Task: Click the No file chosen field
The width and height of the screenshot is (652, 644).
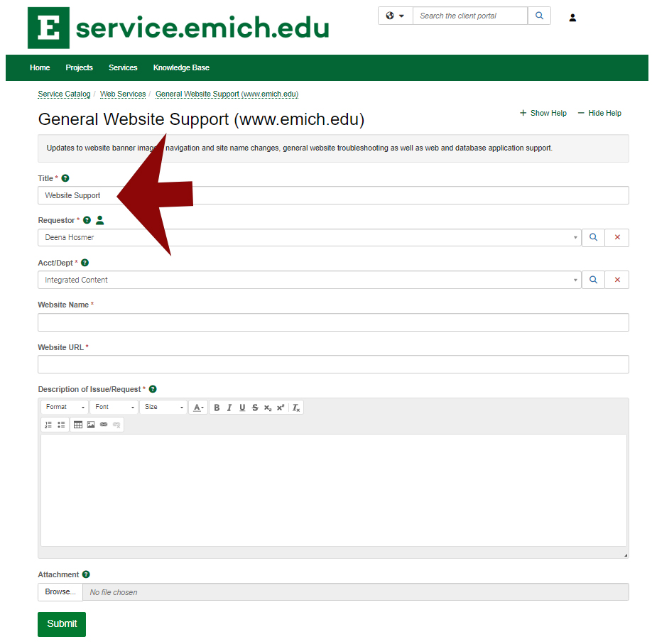Action: pyautogui.click(x=356, y=592)
